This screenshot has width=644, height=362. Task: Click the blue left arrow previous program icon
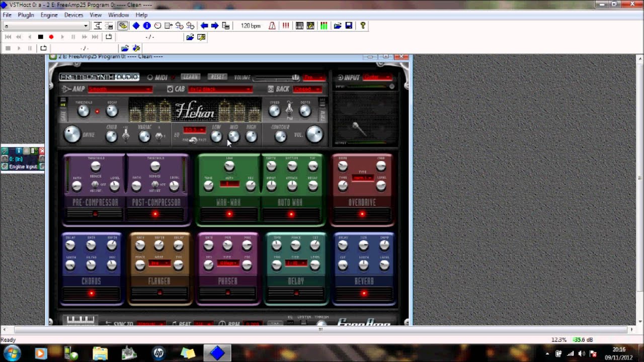click(x=204, y=26)
